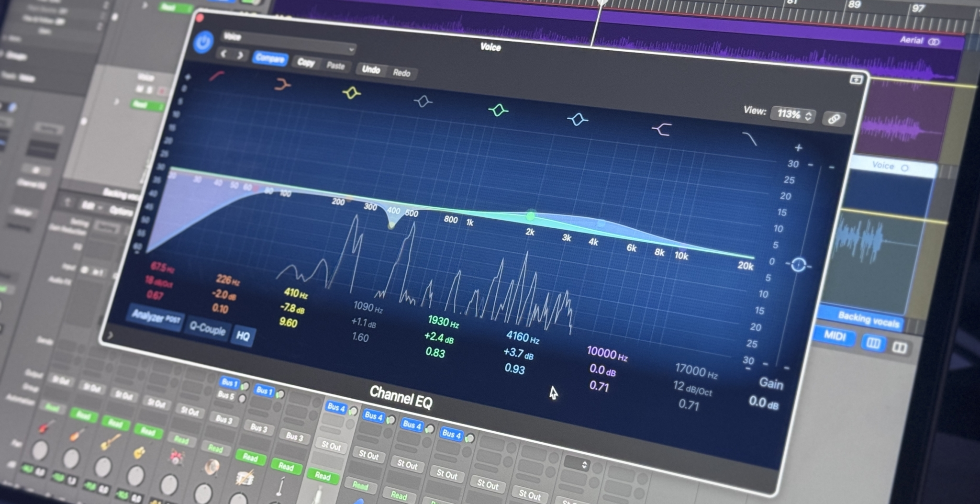Image resolution: width=980 pixels, height=504 pixels.
Task: Toggle the Analyzer POST button
Action: click(x=156, y=317)
